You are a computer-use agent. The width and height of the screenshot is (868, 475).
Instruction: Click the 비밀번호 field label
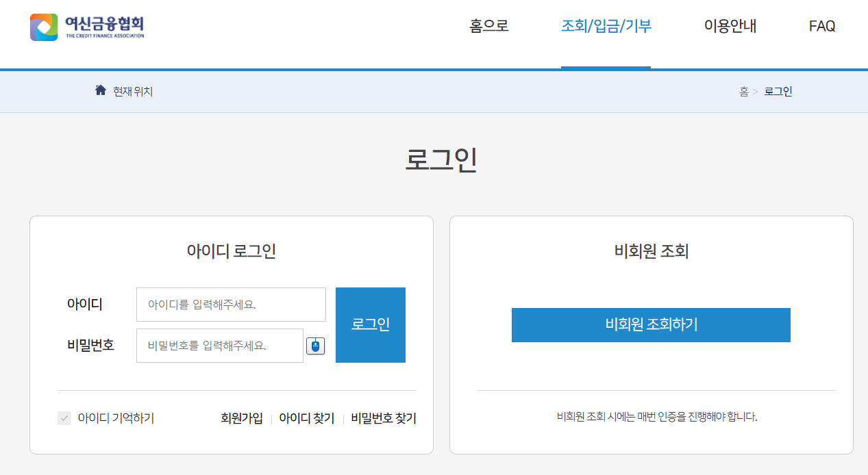90,345
